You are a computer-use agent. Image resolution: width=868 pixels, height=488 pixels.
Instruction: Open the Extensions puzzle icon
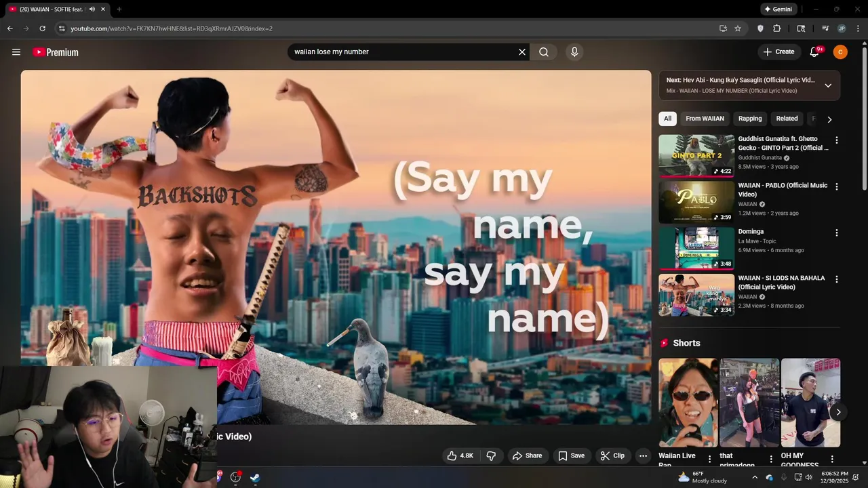click(x=777, y=28)
